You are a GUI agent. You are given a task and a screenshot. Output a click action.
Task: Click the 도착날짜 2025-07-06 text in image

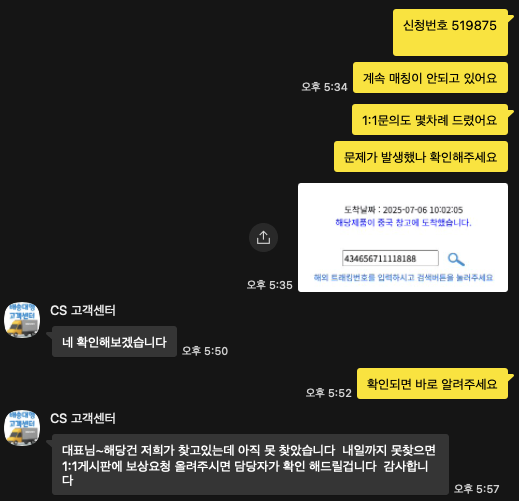403,210
